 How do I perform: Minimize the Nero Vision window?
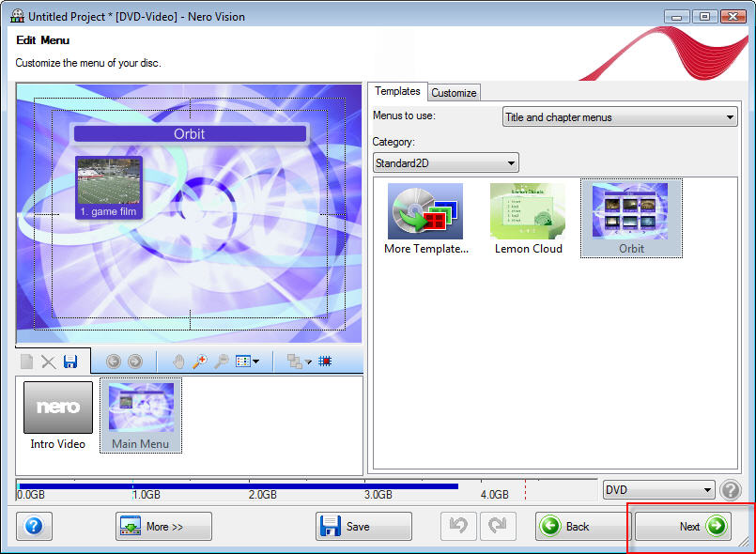tap(676, 17)
